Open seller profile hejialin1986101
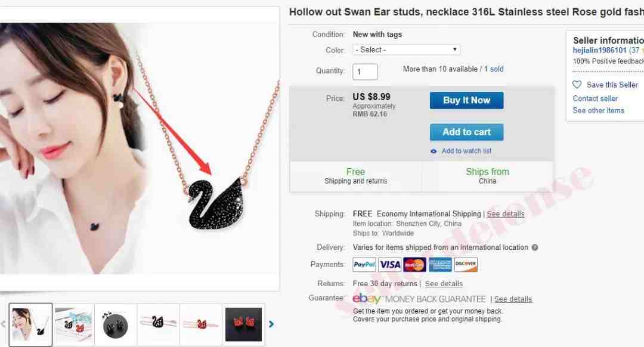 pos(600,50)
